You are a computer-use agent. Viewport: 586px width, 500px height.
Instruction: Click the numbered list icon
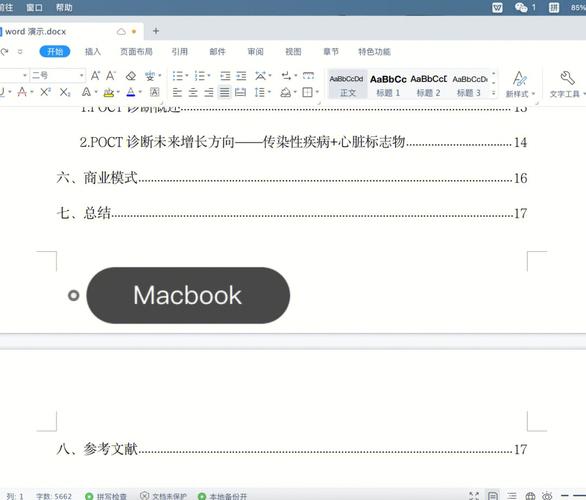point(200,76)
